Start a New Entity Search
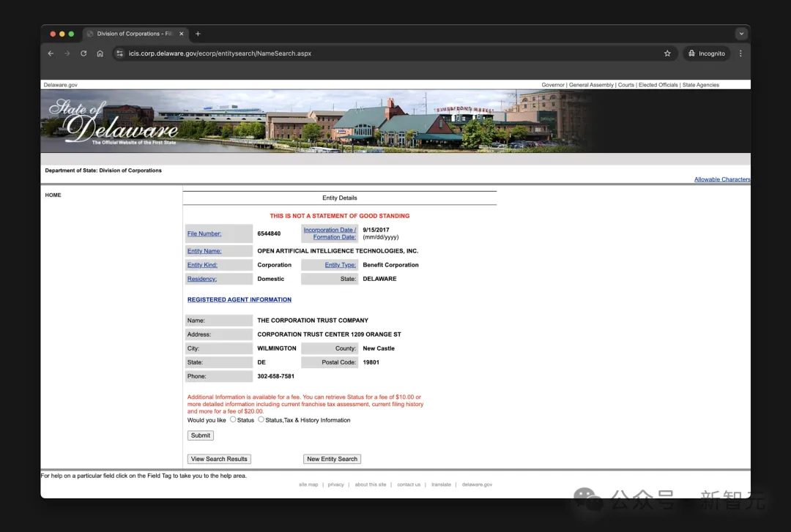This screenshot has height=532, width=791. click(x=332, y=459)
